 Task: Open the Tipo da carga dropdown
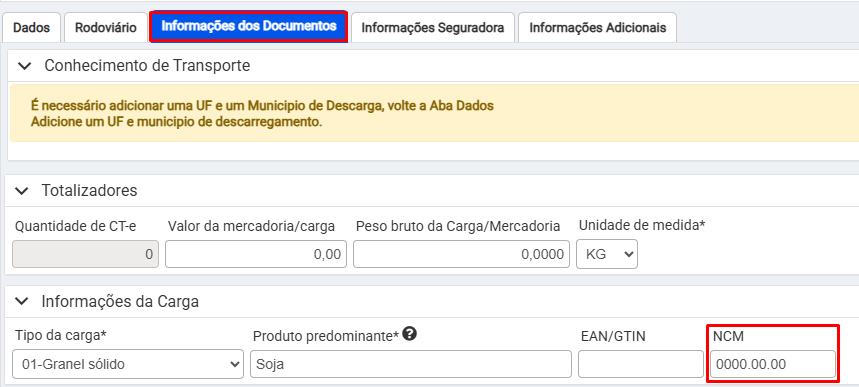tap(128, 364)
